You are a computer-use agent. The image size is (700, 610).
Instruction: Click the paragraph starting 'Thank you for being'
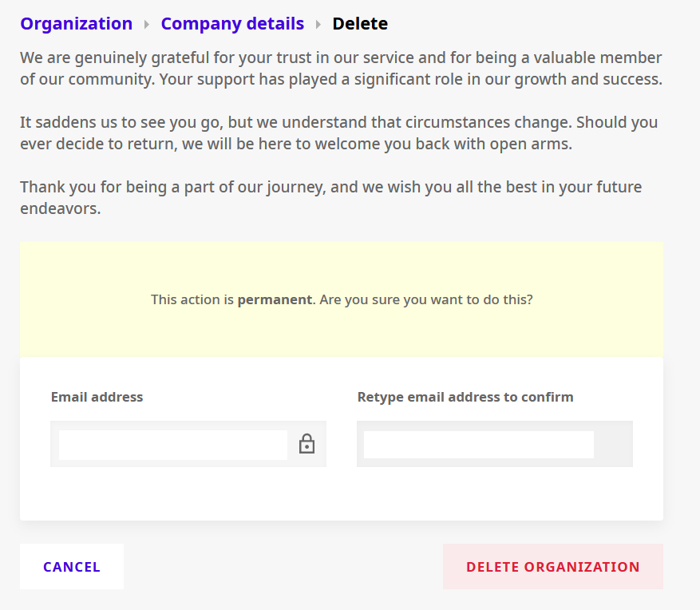[330, 197]
